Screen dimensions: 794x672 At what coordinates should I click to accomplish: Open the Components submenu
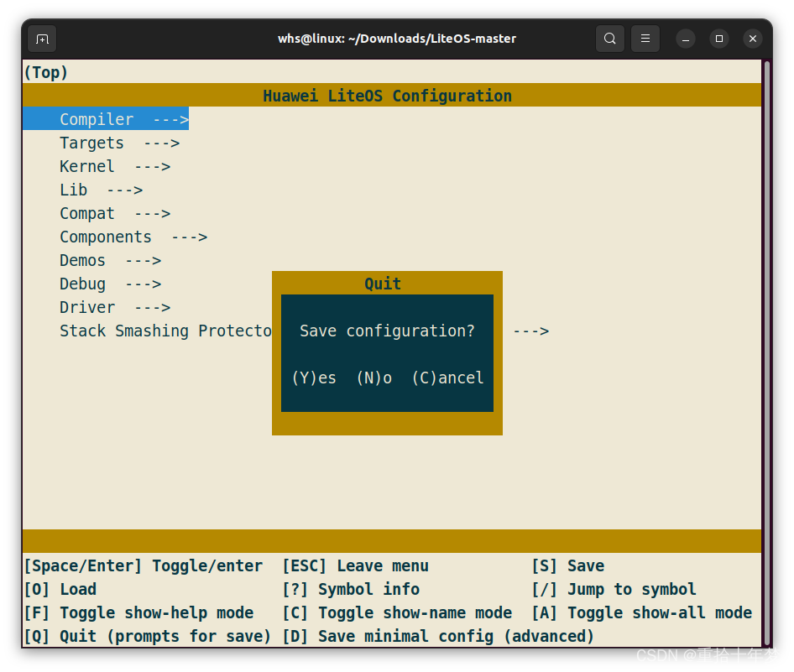(133, 237)
